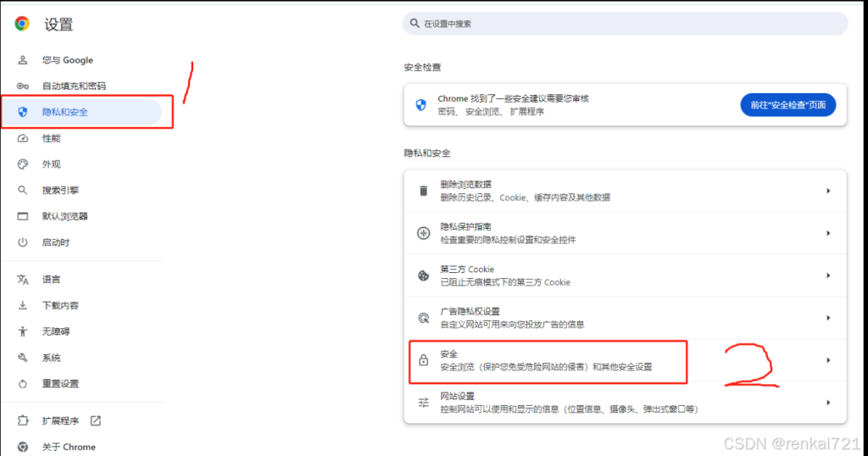The height and width of the screenshot is (456, 868).
Task: Open the 安全 settings row
Action: click(x=625, y=360)
